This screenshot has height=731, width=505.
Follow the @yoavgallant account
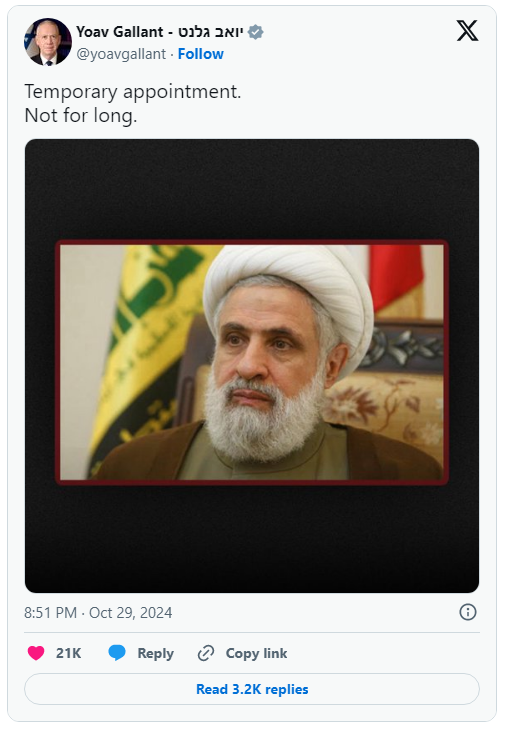tap(201, 54)
